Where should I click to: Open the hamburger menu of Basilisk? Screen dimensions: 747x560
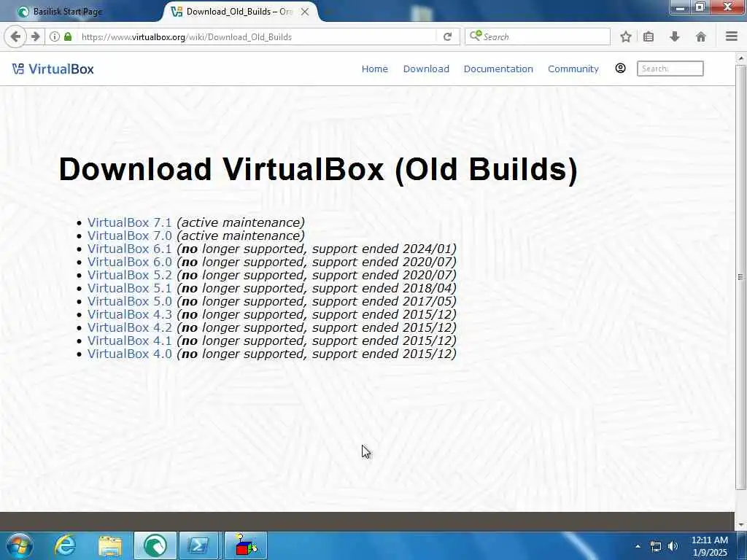click(732, 36)
